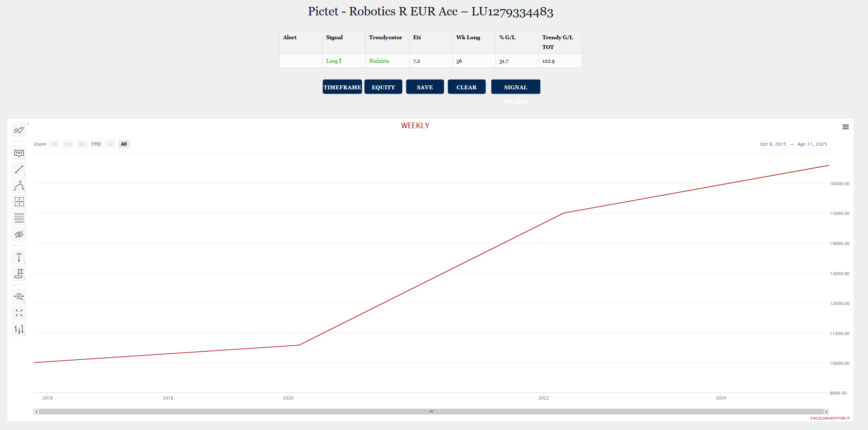Open the CIRCOLOINVESTITORI.IT credit link
868x430 pixels.
[x=830, y=418]
